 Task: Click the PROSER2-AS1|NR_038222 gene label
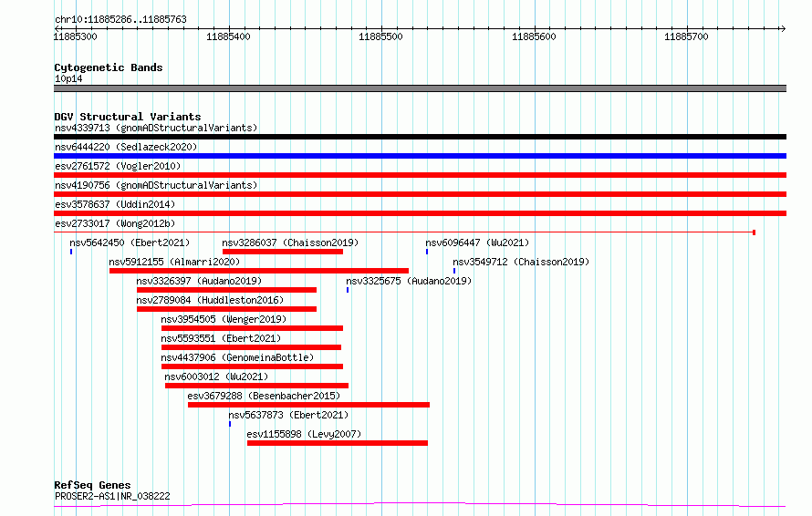click(x=112, y=496)
